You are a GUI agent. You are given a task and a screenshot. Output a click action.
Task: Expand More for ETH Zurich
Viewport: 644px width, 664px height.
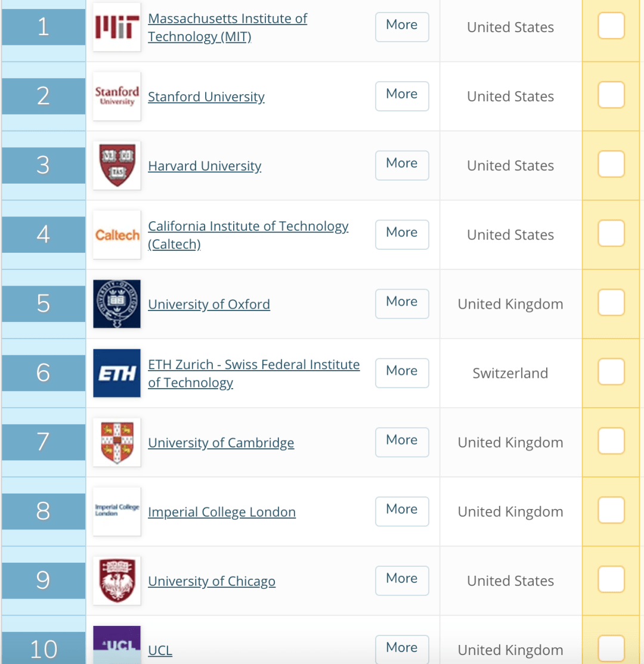tap(402, 373)
